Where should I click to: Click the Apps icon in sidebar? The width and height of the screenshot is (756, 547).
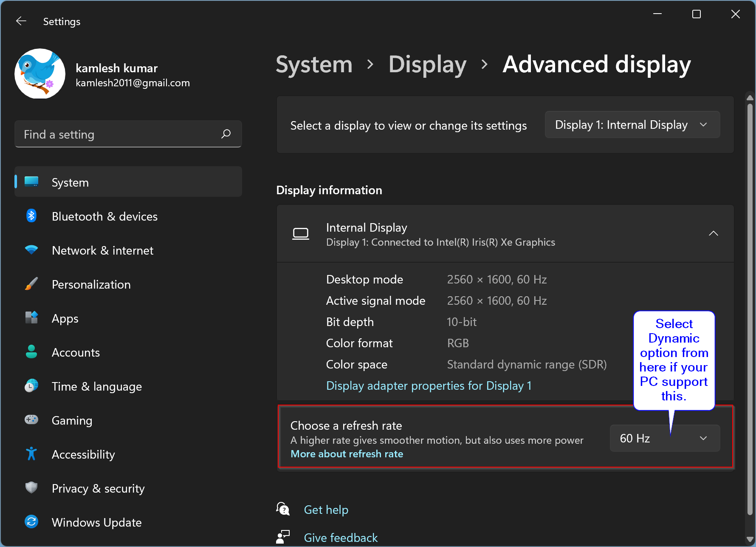coord(31,318)
